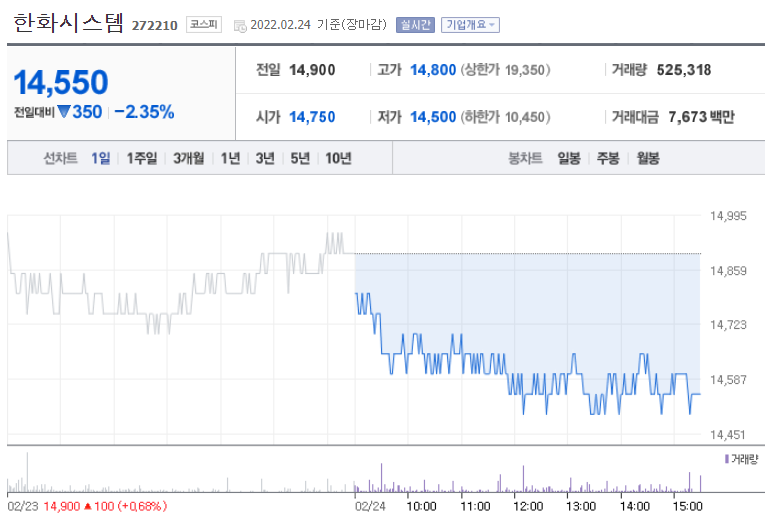The width and height of the screenshot is (765, 525).
Task: Click the 14,723 price axis label
Action: 728,324
